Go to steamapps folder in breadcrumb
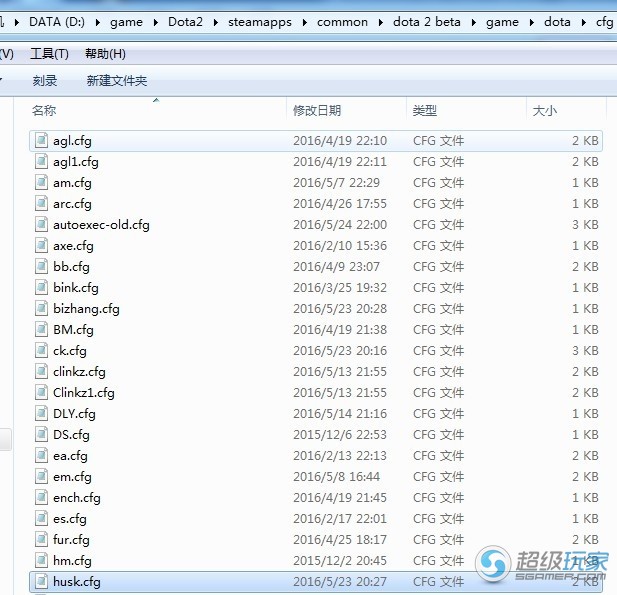 [260, 22]
